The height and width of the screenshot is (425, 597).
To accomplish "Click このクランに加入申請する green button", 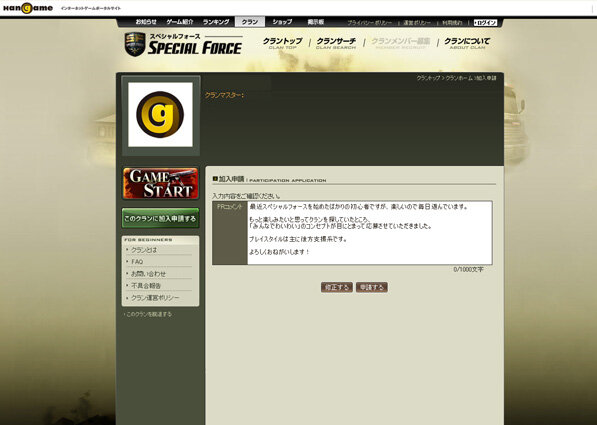I will click(160, 218).
